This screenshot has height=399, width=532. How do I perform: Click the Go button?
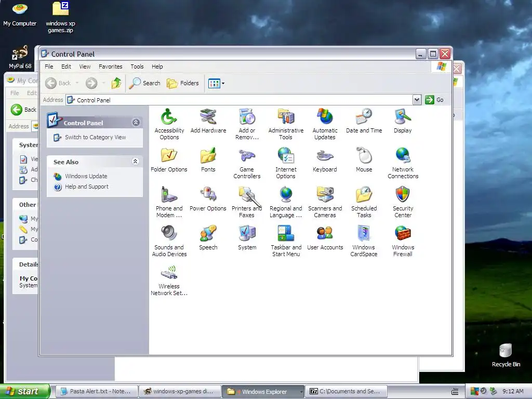coord(435,100)
